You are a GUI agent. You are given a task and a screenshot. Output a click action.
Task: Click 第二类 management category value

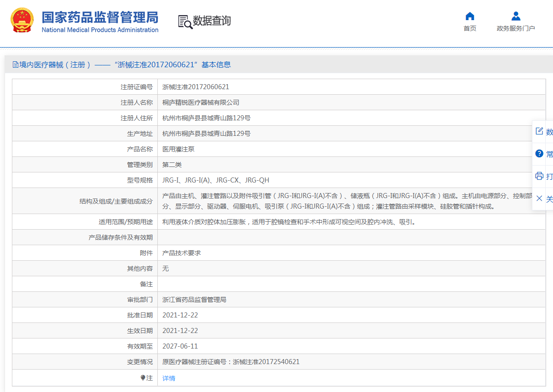tap(172, 165)
